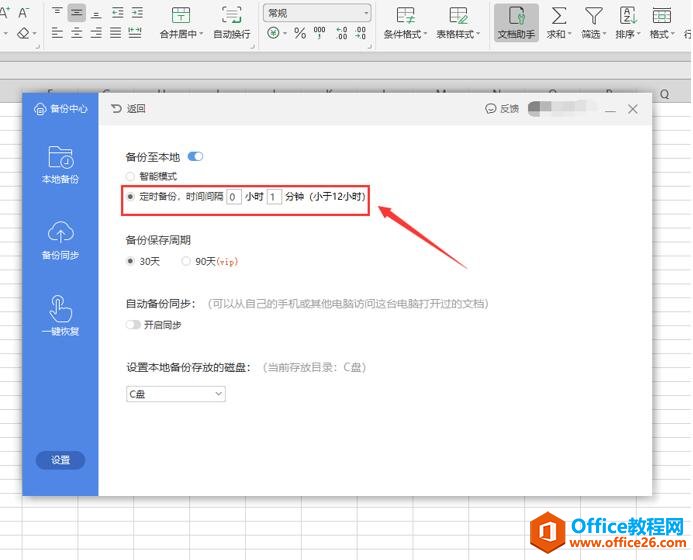Open the 本地备份 section
The height and width of the screenshot is (560, 693).
pyautogui.click(x=60, y=165)
